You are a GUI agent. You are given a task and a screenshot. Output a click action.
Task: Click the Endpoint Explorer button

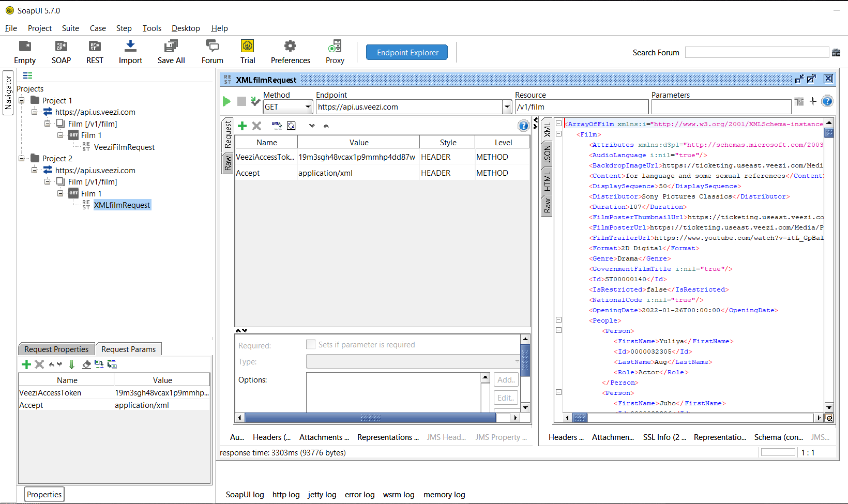pyautogui.click(x=406, y=52)
